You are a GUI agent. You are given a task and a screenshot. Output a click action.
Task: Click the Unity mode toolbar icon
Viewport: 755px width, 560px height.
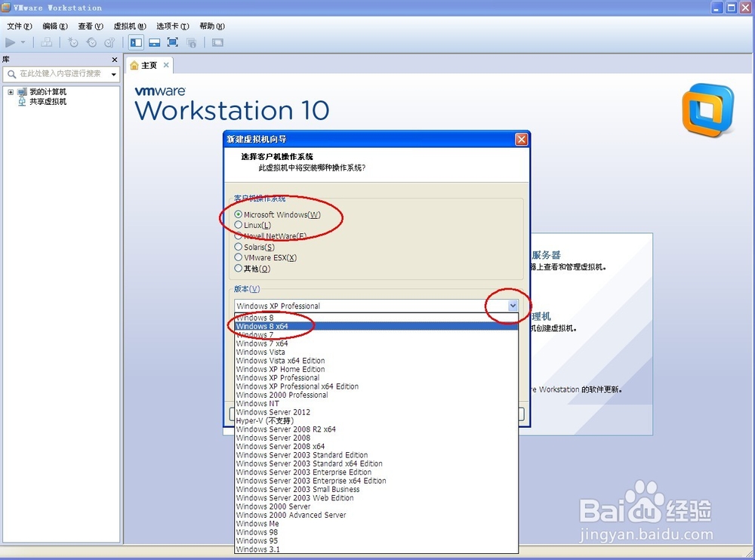coord(191,42)
